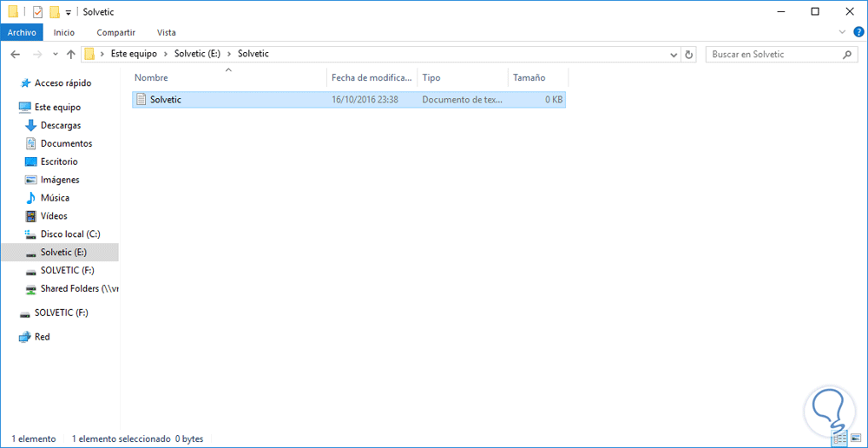Open the Customize Quick Access Toolbar dropdown
Screen dimensions: 868x448
point(68,12)
